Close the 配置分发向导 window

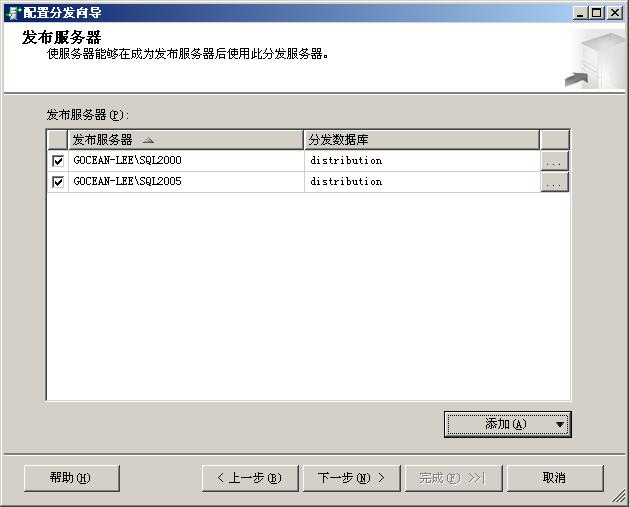coord(615,13)
